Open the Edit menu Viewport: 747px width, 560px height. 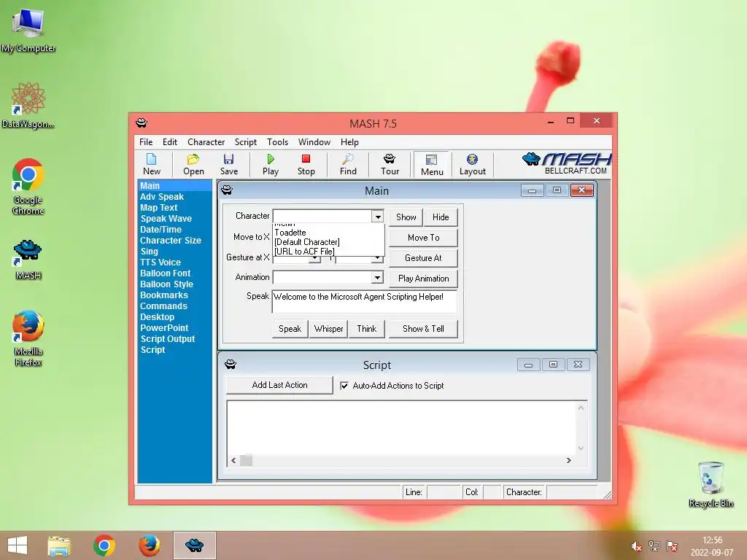pyautogui.click(x=169, y=142)
